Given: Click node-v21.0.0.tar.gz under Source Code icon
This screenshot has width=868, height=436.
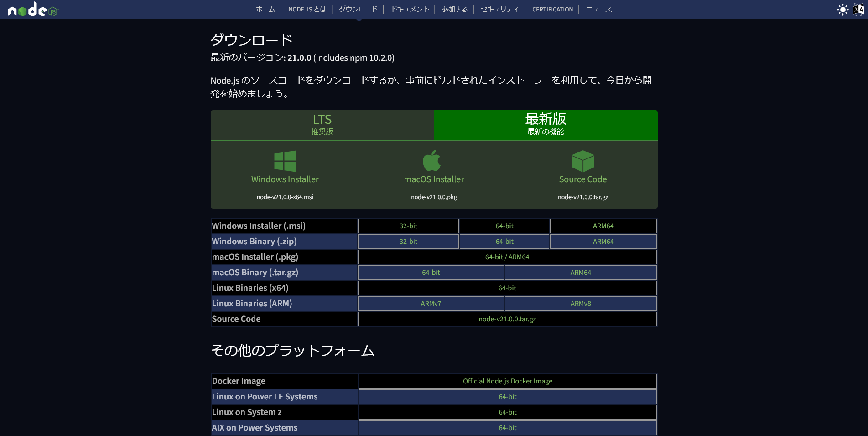Looking at the screenshot, I should pyautogui.click(x=583, y=197).
